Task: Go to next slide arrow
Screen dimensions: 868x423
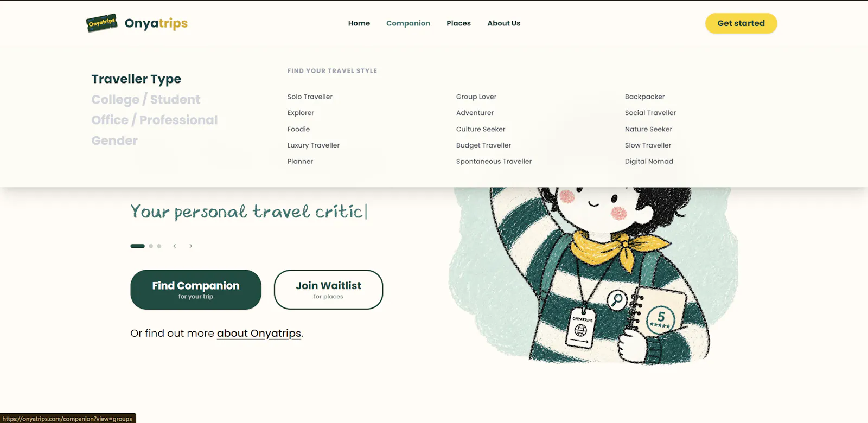Action: (x=191, y=246)
